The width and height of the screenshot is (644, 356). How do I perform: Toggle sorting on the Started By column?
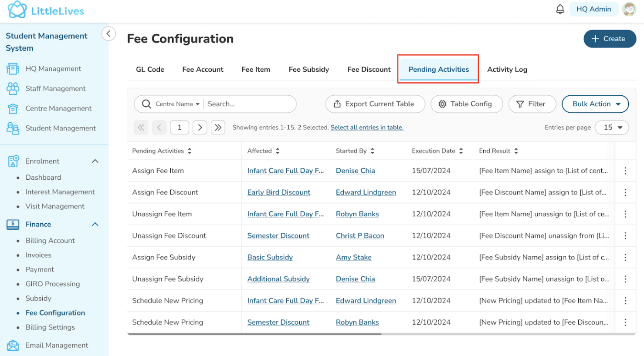pos(373,151)
